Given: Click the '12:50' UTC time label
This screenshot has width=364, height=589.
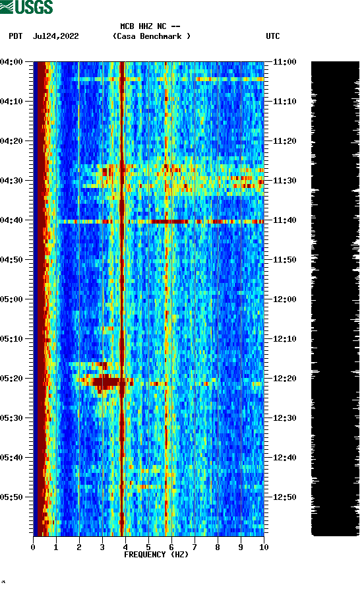Looking at the screenshot, I should [285, 497].
